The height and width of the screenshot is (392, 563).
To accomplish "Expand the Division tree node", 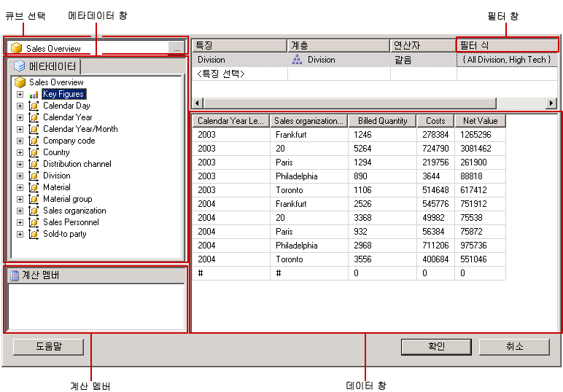I will point(20,176).
